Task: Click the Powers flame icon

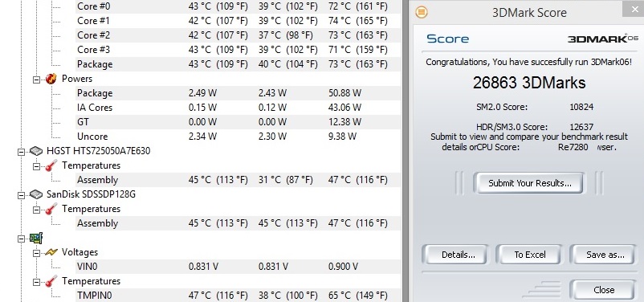Action: [x=51, y=79]
